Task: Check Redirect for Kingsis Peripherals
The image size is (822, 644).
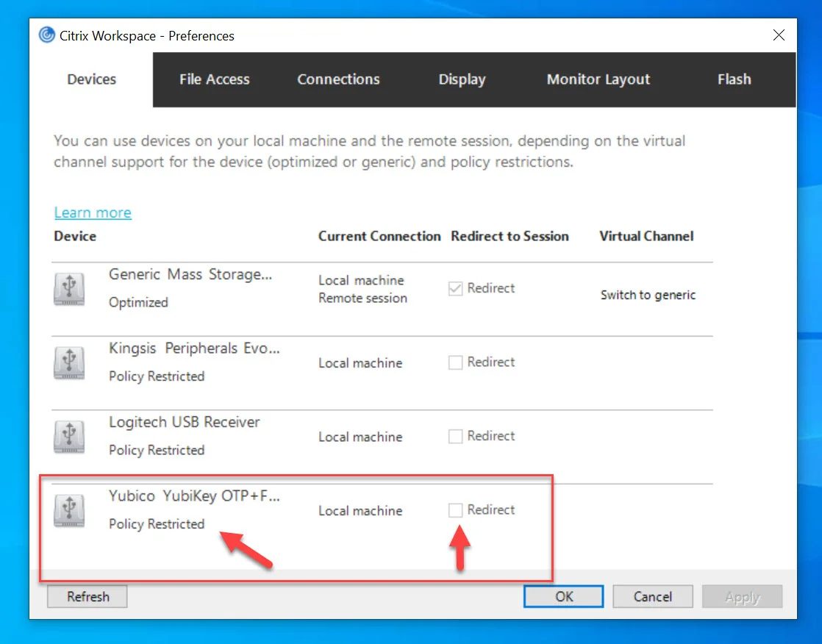Action: [x=455, y=362]
